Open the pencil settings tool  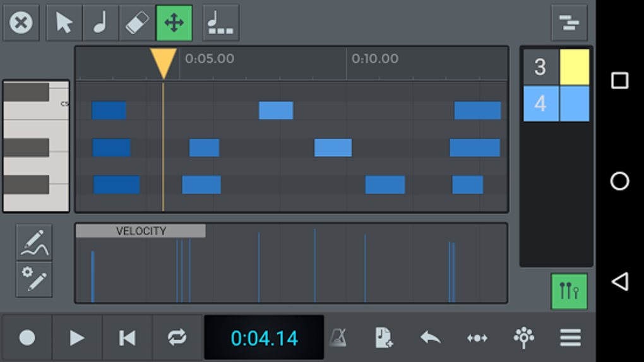point(34,279)
